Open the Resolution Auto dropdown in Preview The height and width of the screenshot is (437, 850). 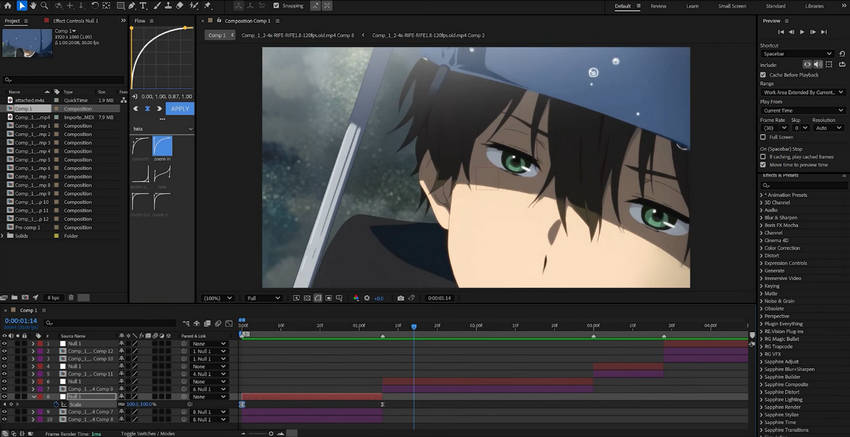coord(829,128)
